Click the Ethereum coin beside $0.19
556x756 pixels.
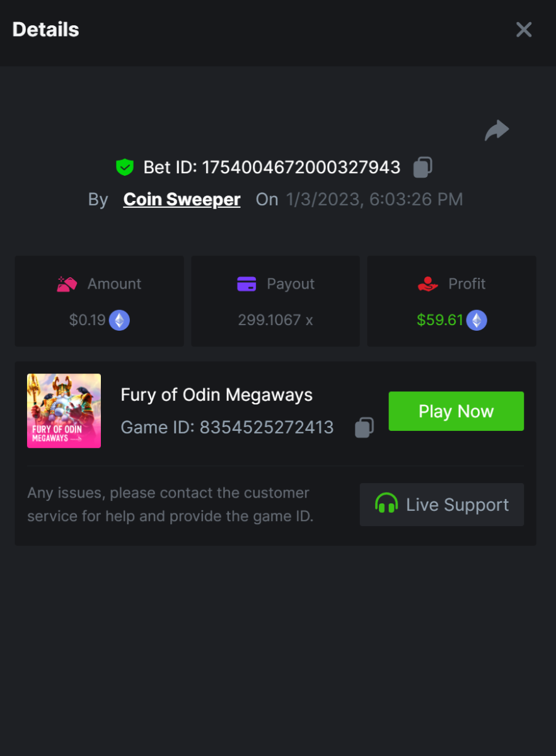click(119, 320)
